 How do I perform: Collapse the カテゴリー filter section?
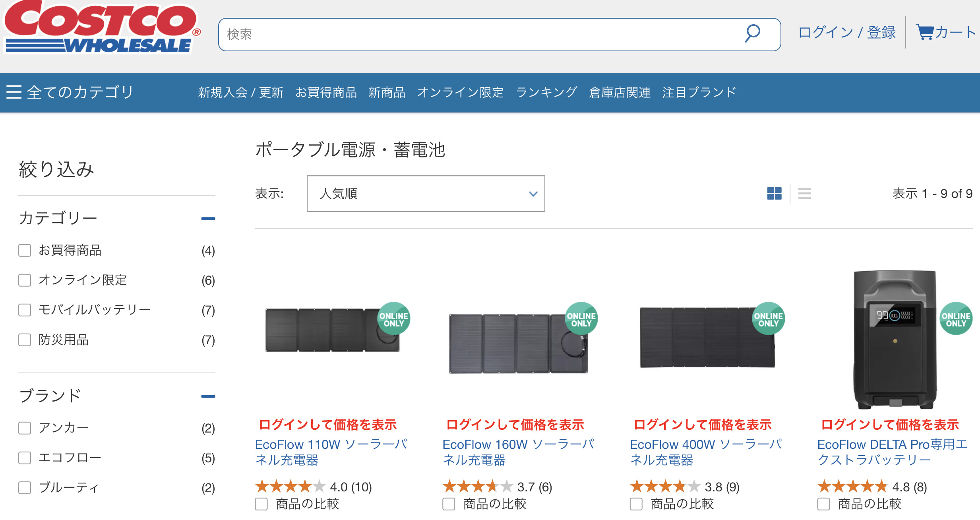click(x=208, y=219)
